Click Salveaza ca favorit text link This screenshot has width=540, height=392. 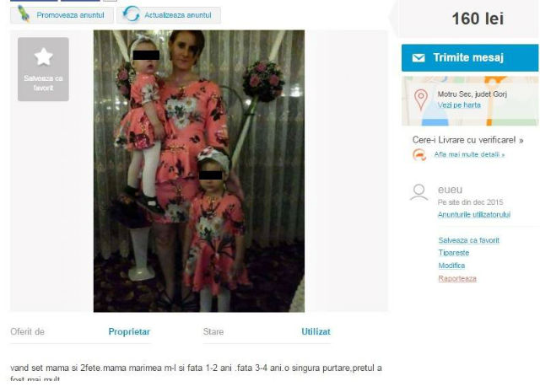[x=469, y=240]
